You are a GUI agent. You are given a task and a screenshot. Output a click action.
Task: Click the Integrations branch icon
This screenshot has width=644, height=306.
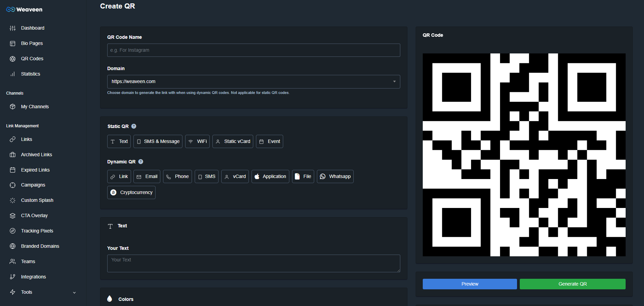(13, 277)
